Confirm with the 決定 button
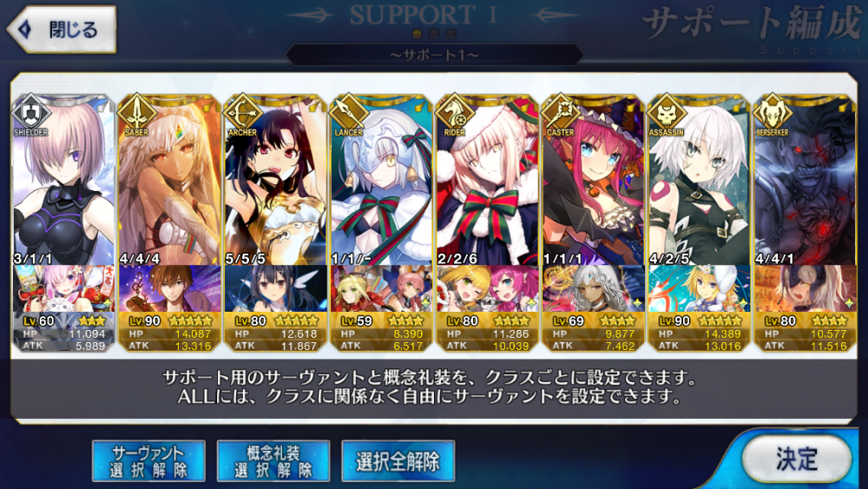This screenshot has height=489, width=868. (796, 459)
